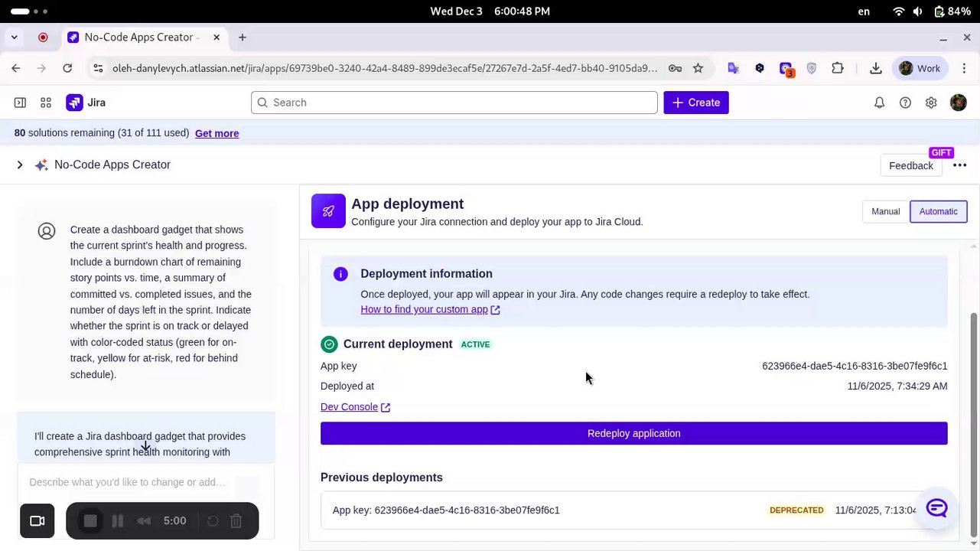Image resolution: width=980 pixels, height=551 pixels.
Task: Open the browser Extensions puzzle icon
Action: 838,68
